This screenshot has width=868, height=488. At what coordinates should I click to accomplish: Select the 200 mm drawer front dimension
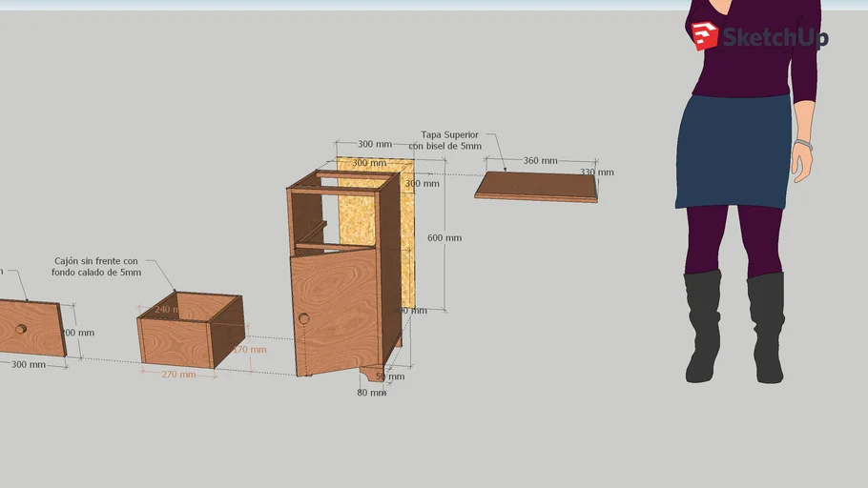click(x=78, y=333)
